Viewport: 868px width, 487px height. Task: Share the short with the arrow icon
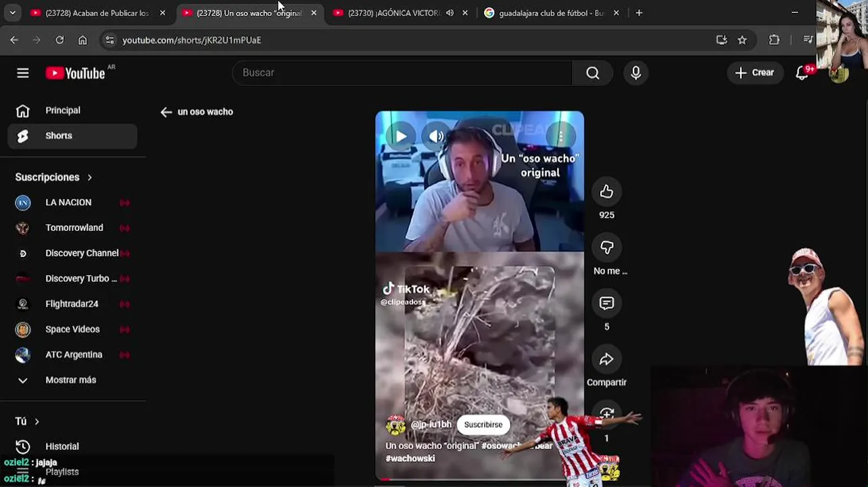click(x=606, y=359)
